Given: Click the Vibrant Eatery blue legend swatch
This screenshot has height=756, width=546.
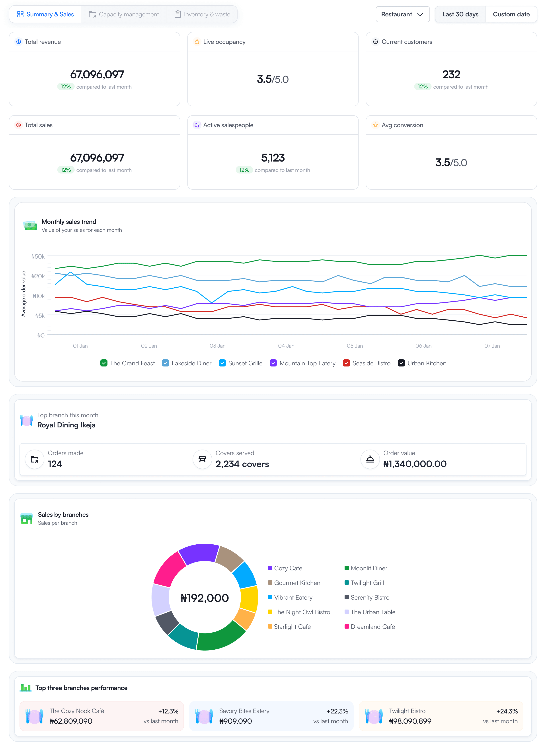Looking at the screenshot, I should (x=270, y=597).
